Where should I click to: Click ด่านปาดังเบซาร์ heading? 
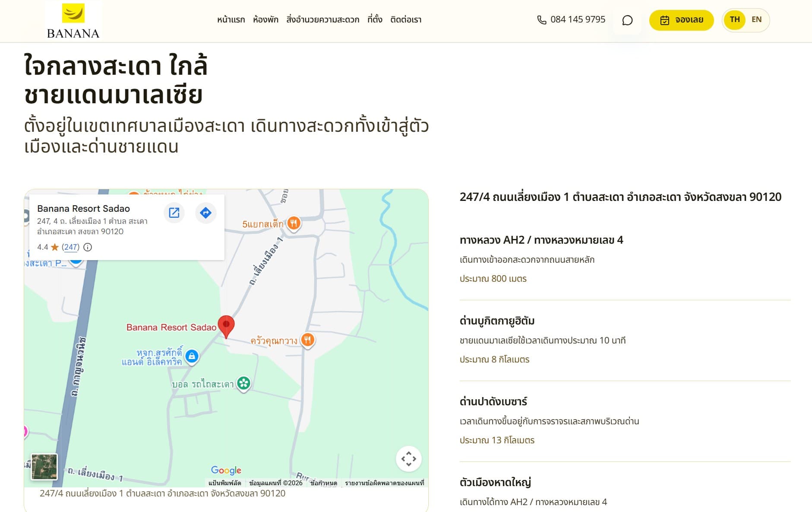click(493, 402)
